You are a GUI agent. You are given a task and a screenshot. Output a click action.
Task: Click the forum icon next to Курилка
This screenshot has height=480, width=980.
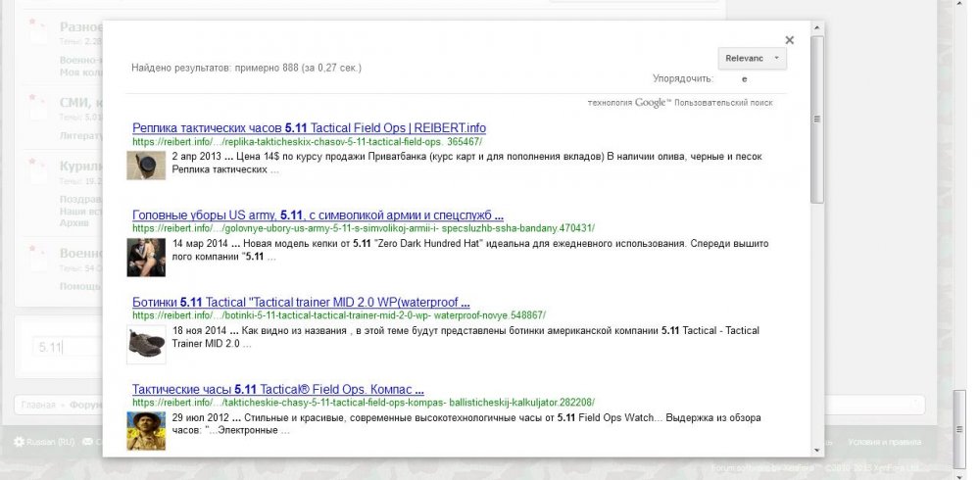[38, 173]
